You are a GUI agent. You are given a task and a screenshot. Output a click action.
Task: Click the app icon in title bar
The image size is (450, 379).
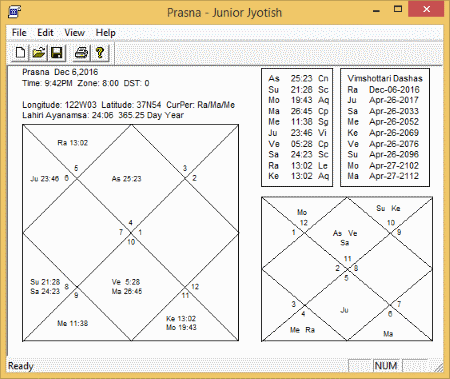(14, 12)
